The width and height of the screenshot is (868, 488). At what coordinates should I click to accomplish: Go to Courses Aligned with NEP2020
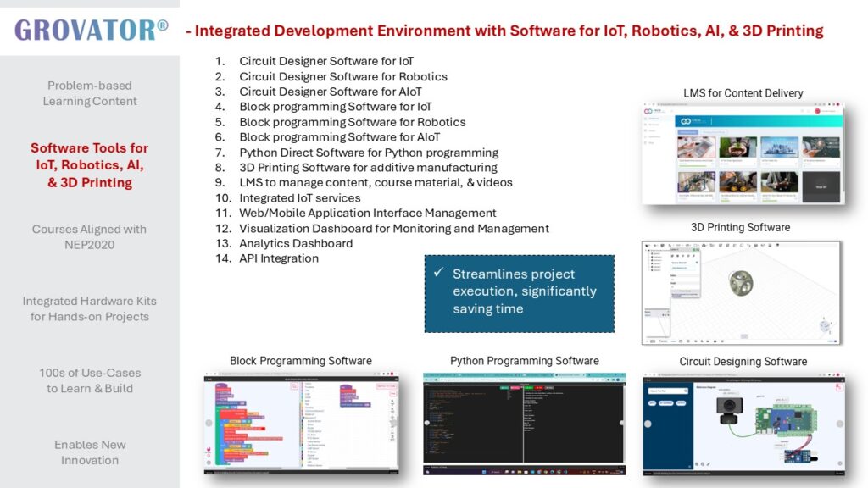tap(90, 237)
